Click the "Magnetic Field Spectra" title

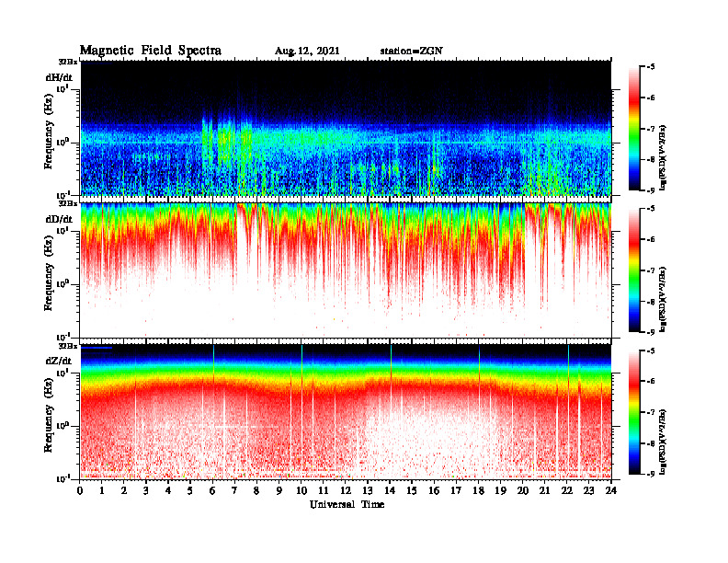151,51
